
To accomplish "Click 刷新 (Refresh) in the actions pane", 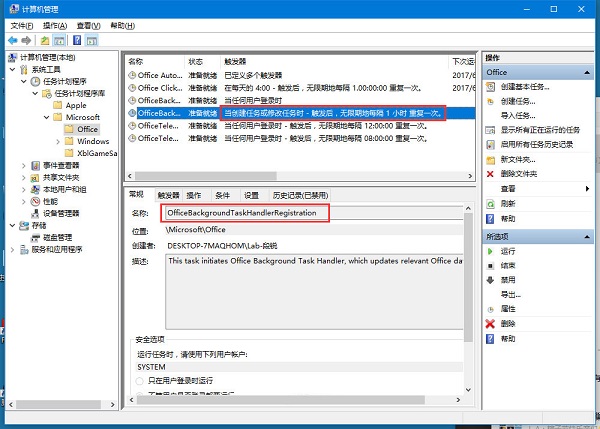I will point(508,203).
